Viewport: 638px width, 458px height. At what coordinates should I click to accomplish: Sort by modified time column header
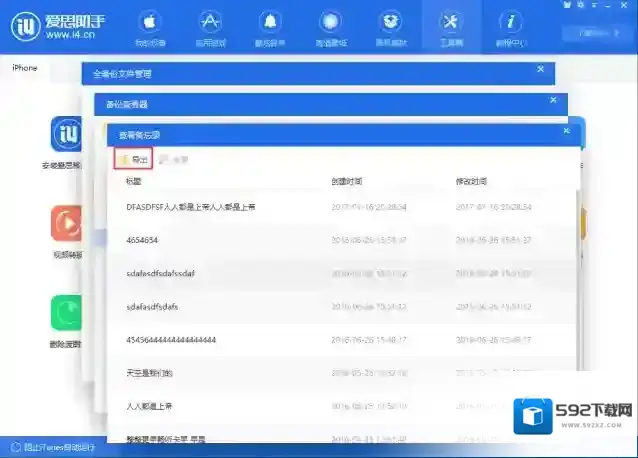[x=470, y=181]
